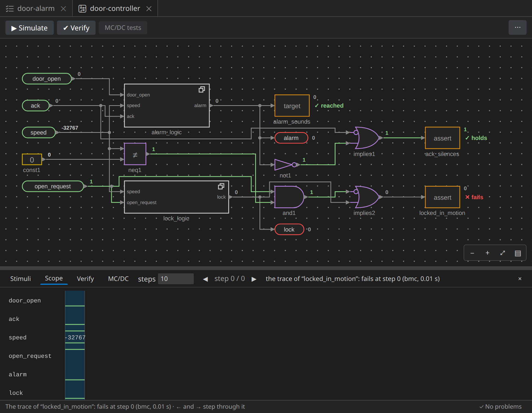Open the Stimuli panel tab
532x413 pixels.
click(20, 279)
